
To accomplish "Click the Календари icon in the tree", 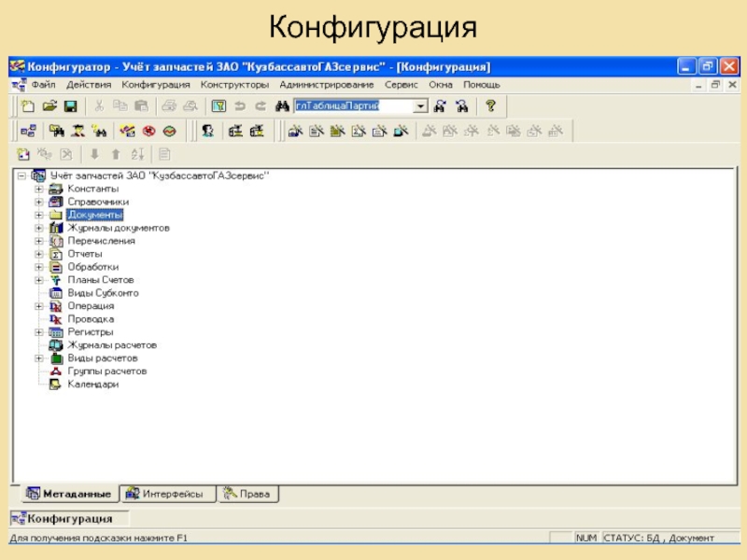I will pos(55,385).
